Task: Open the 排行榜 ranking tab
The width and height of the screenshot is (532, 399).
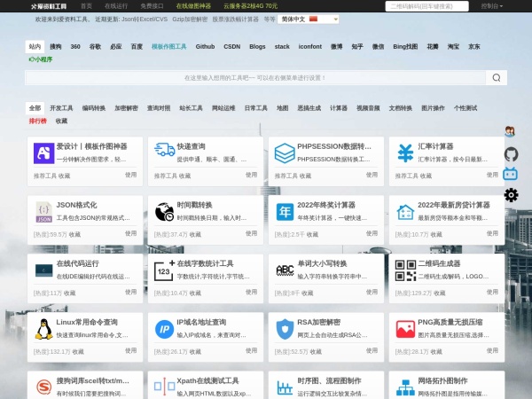Action: (x=38, y=121)
